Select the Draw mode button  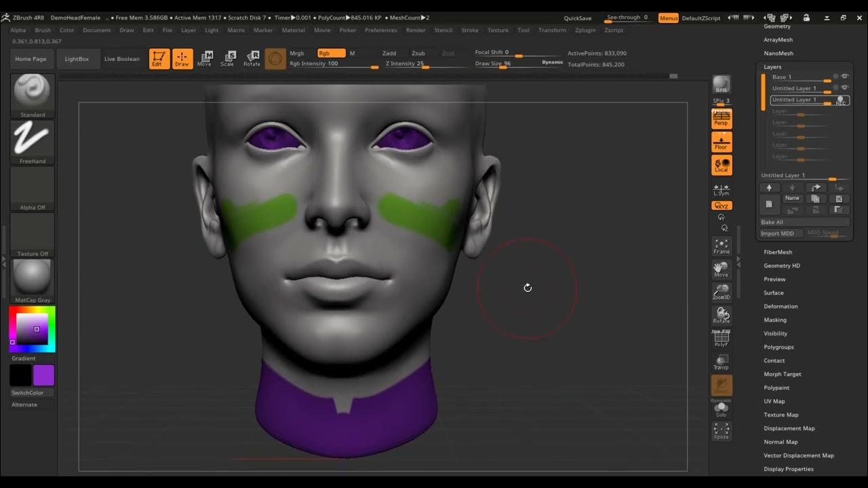coord(182,59)
